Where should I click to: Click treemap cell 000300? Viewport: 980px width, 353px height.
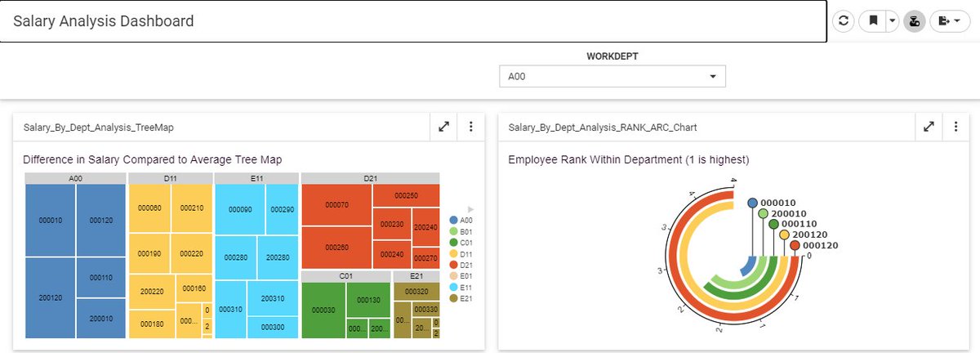tap(273, 328)
